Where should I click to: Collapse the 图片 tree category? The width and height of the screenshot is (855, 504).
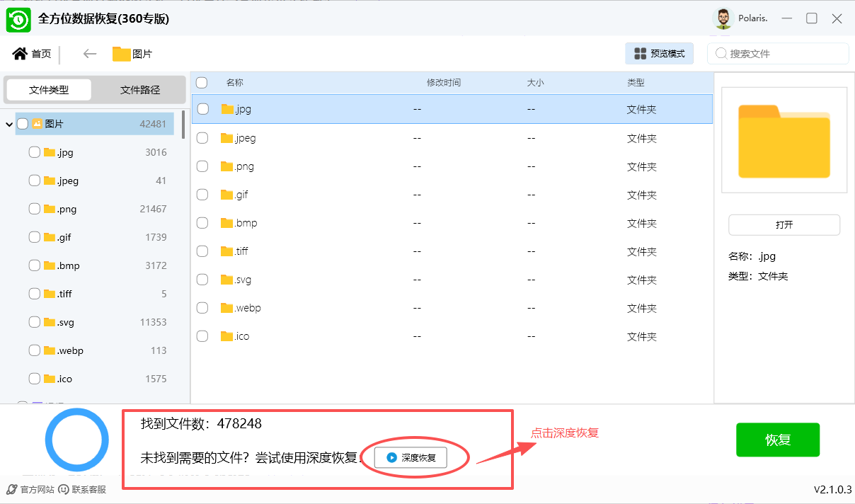9,125
